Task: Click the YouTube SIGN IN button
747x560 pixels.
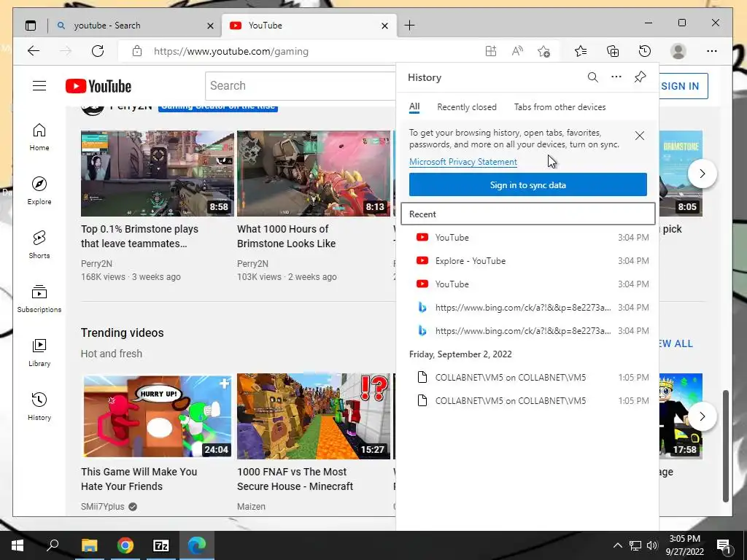Action: [681, 86]
